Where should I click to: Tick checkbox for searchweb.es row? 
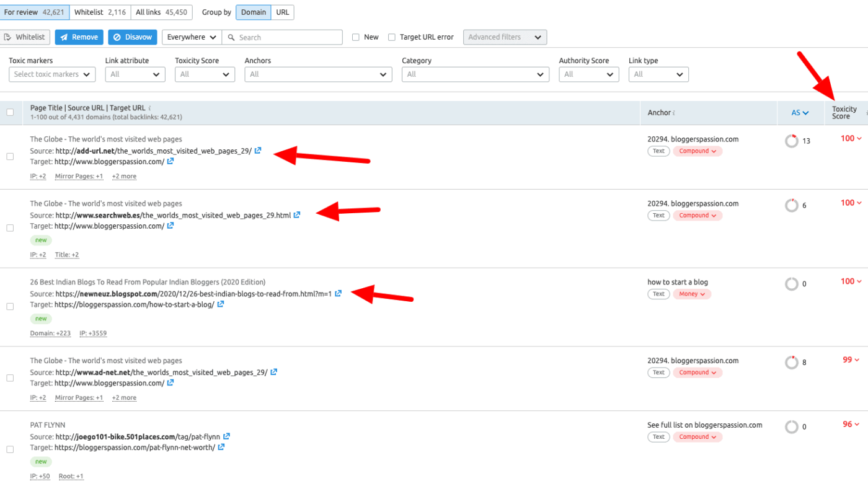[x=10, y=228]
